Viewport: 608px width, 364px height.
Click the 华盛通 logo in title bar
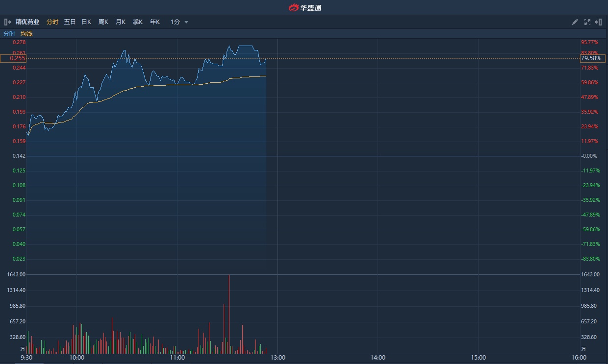click(304, 7)
